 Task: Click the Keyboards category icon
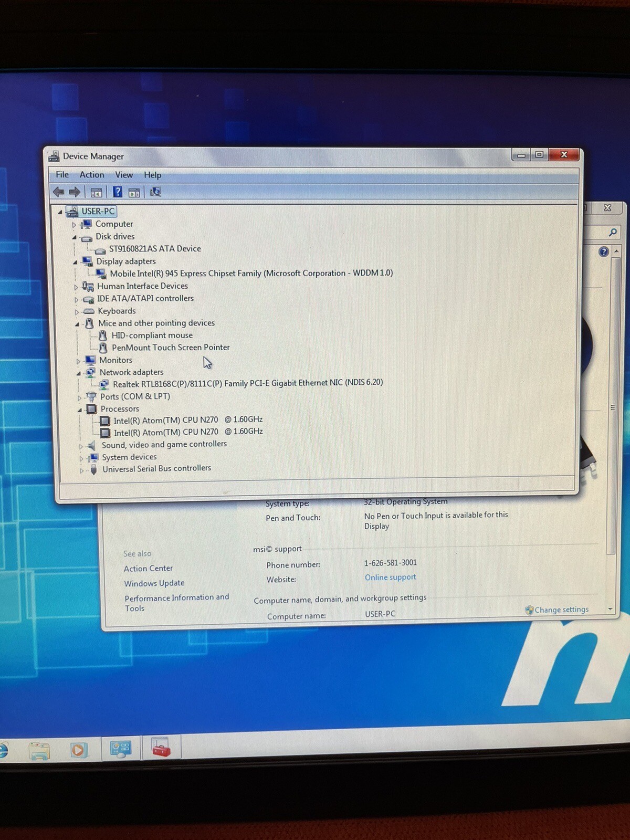point(89,311)
